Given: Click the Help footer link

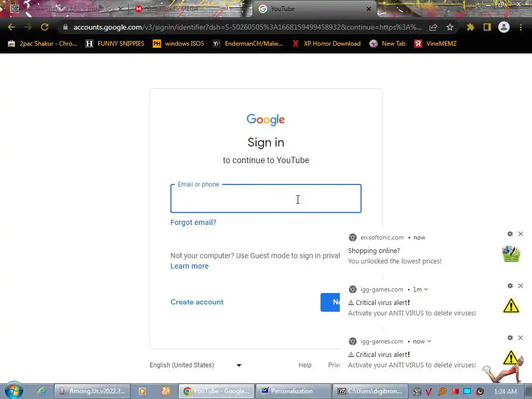Looking at the screenshot, I should (305, 365).
